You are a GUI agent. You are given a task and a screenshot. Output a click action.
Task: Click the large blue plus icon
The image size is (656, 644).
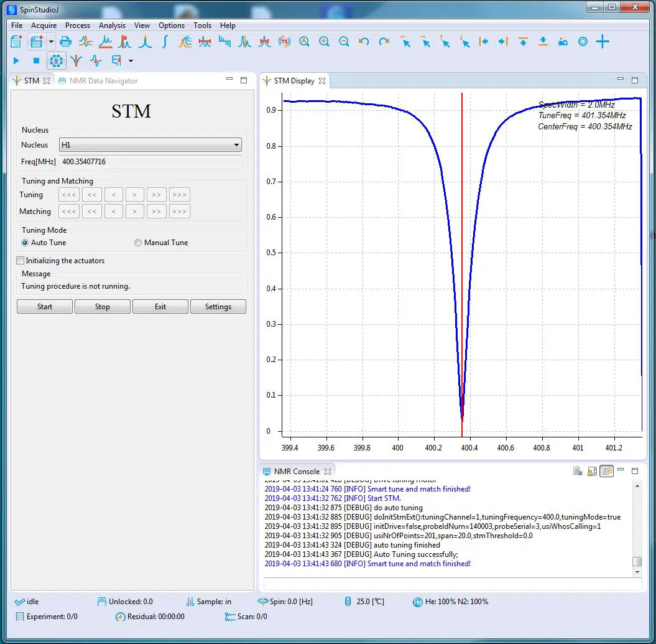click(x=603, y=42)
